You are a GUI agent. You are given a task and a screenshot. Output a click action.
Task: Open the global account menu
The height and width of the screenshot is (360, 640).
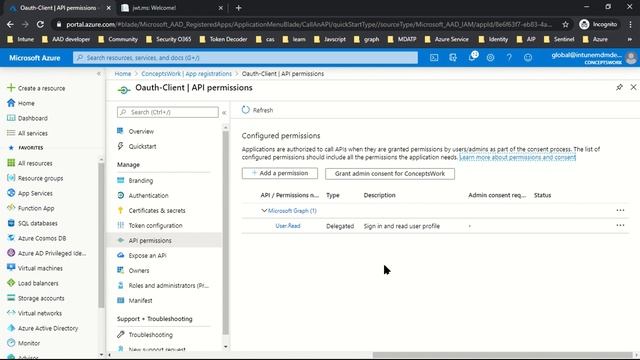pos(593,58)
